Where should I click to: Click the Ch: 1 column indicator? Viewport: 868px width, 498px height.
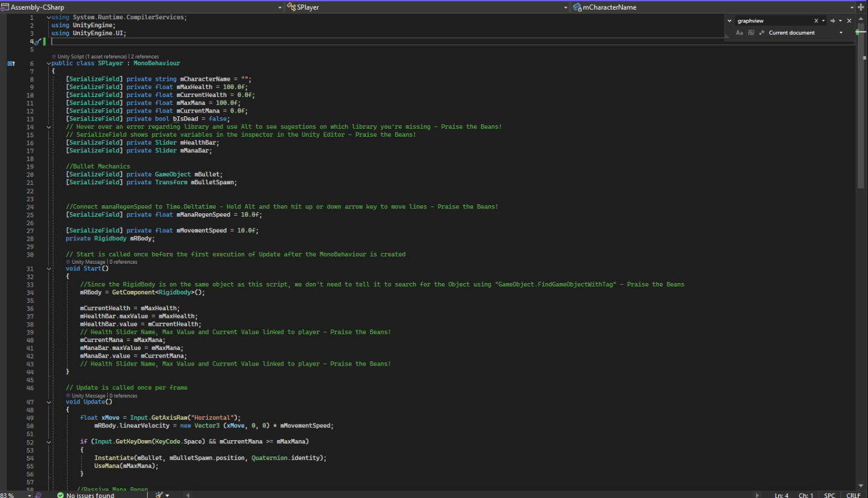806,495
